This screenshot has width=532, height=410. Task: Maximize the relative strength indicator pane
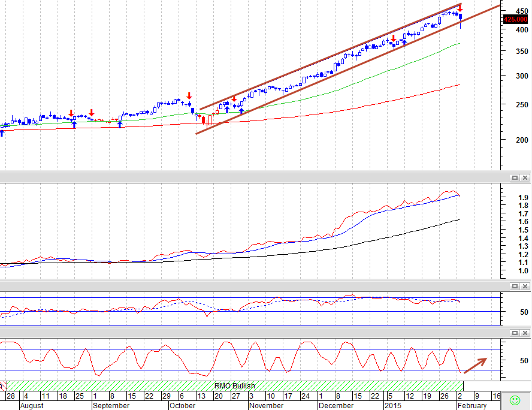[x=515, y=177]
